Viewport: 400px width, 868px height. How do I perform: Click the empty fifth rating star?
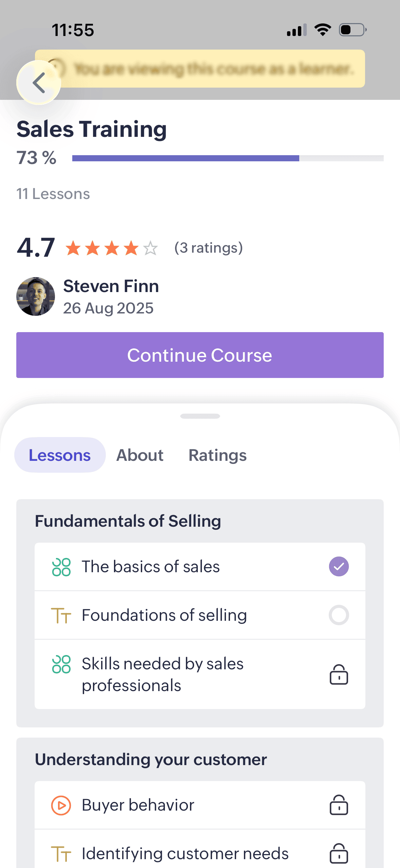click(150, 248)
